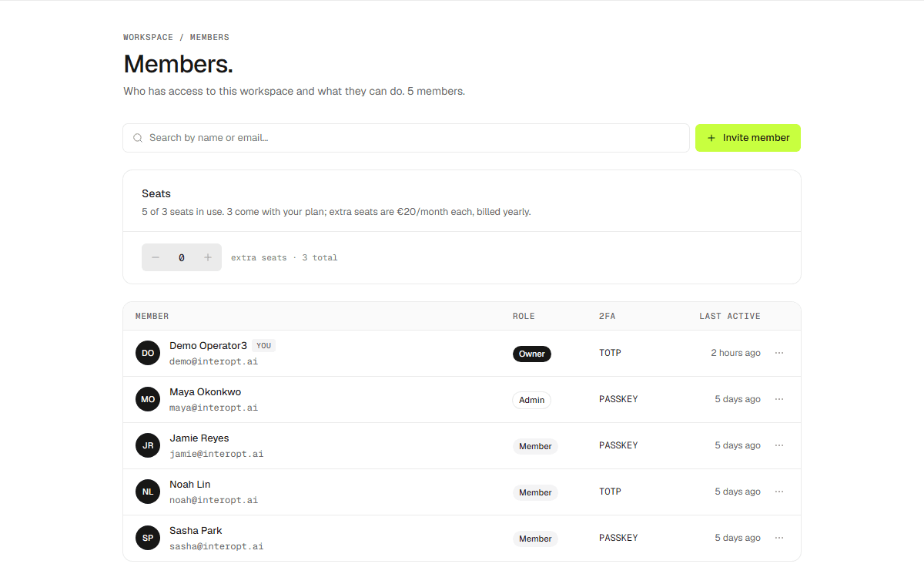Go to WORKSPACE in the breadcrumb
This screenshot has height=574, width=924.
click(149, 37)
